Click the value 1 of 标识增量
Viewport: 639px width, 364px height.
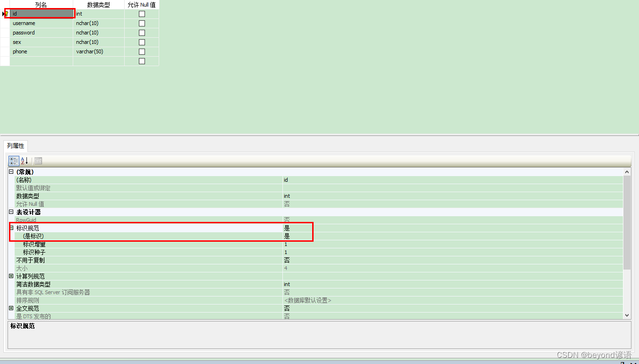[285, 244]
